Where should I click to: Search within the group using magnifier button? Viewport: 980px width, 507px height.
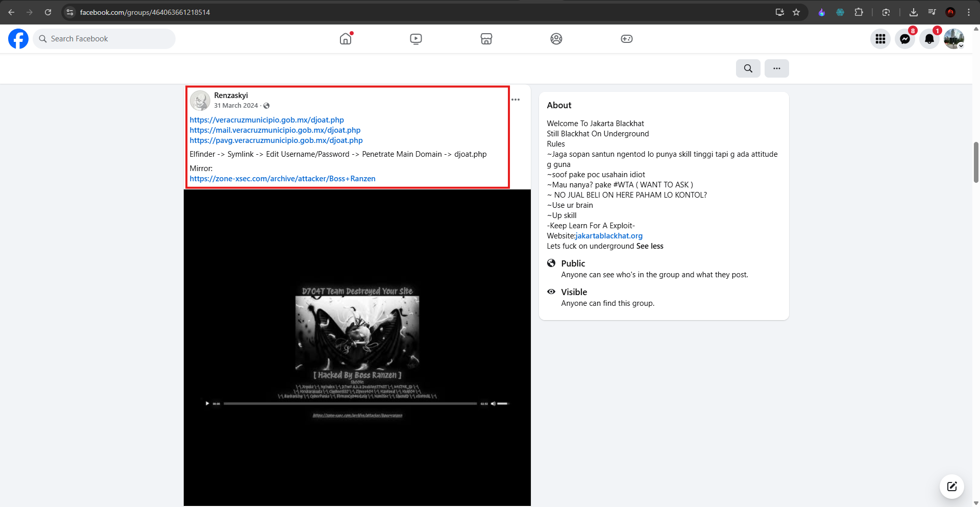[748, 68]
